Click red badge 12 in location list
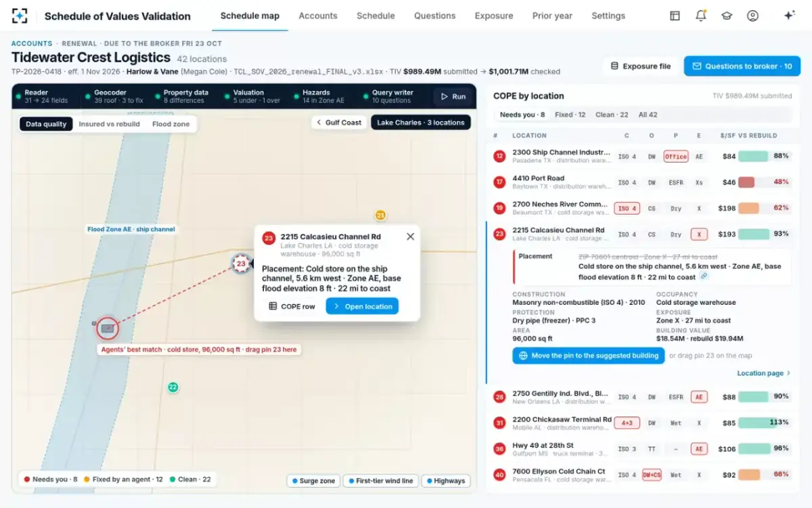Viewport: 812px width, 508px height. [499, 156]
